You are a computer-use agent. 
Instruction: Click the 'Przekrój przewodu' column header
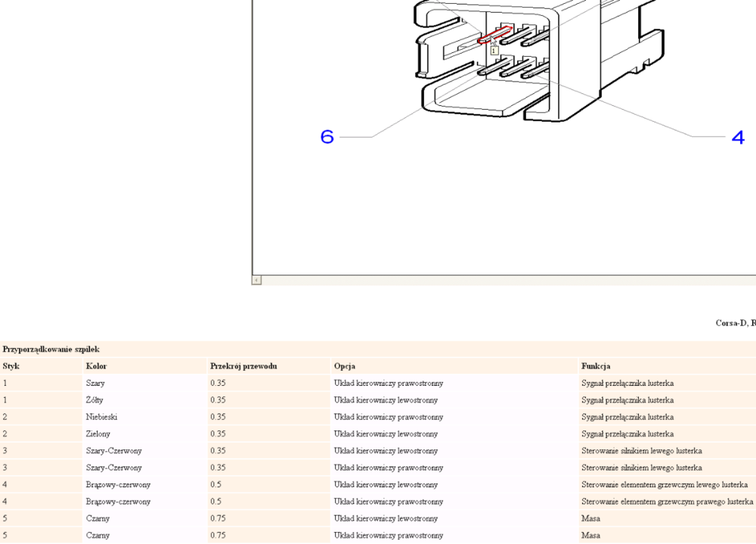(x=243, y=366)
